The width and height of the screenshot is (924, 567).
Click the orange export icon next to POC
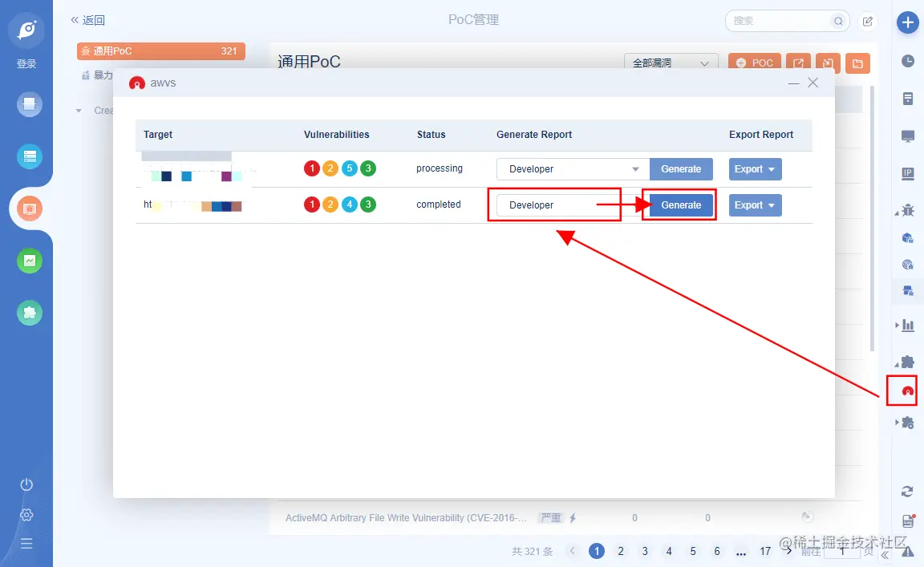pyautogui.click(x=799, y=63)
